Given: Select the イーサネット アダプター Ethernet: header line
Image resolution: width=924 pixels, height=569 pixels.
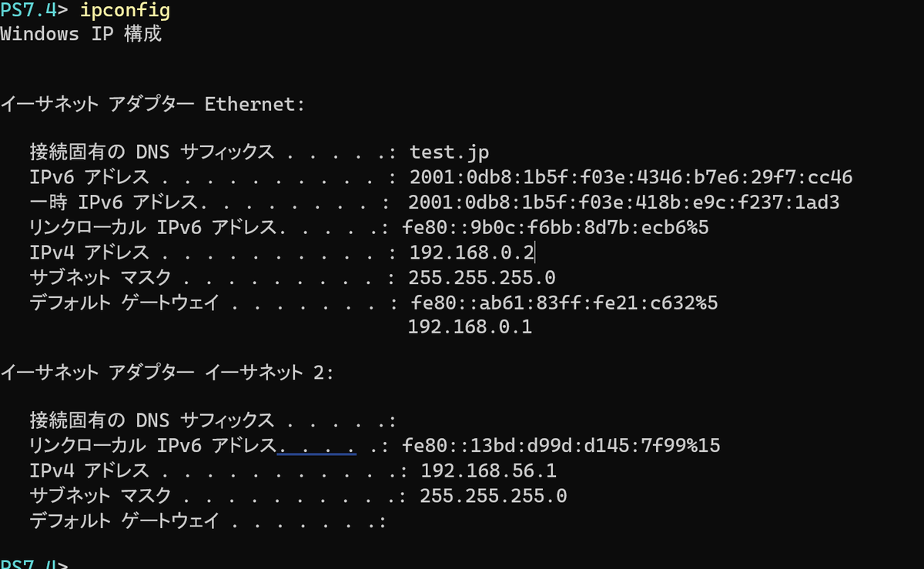Looking at the screenshot, I should [x=152, y=104].
